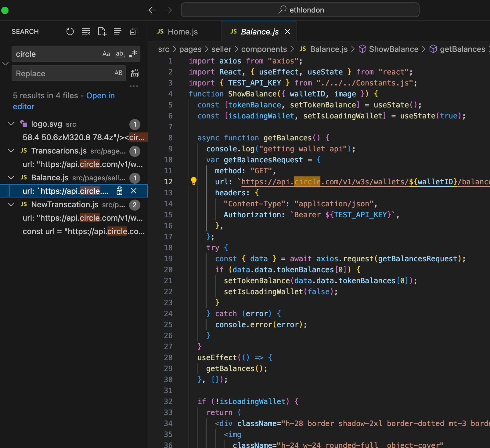Toggle Match Whole Word option
The height and width of the screenshot is (448, 490).
(x=119, y=54)
